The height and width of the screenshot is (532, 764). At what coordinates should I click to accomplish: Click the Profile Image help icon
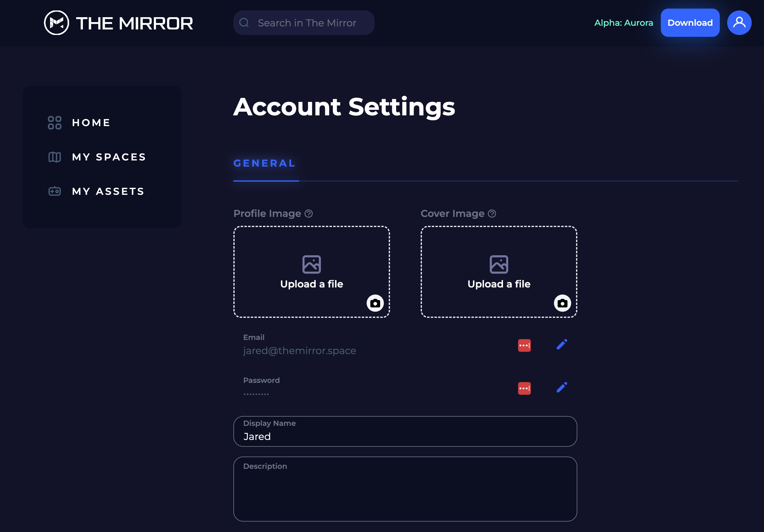tap(309, 214)
